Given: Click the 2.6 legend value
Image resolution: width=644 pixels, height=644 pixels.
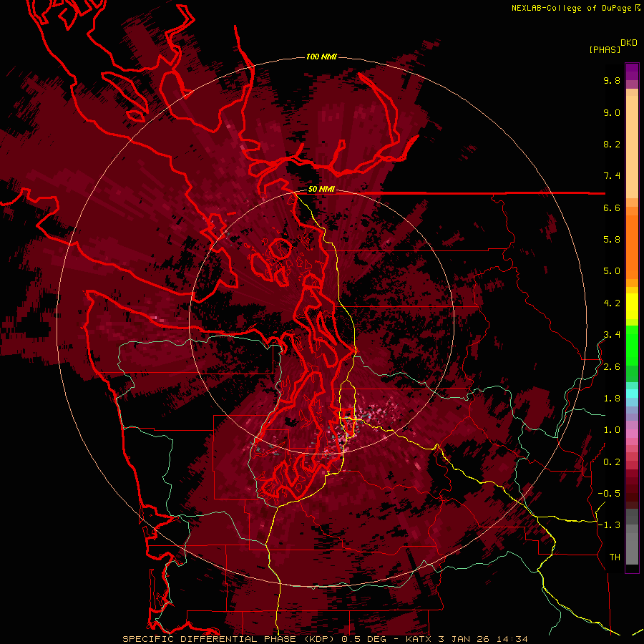Looking at the screenshot, I should click(612, 367).
